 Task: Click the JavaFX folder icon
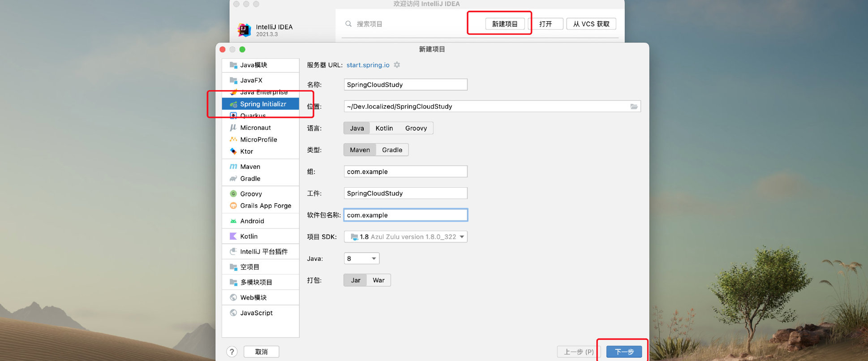click(233, 80)
